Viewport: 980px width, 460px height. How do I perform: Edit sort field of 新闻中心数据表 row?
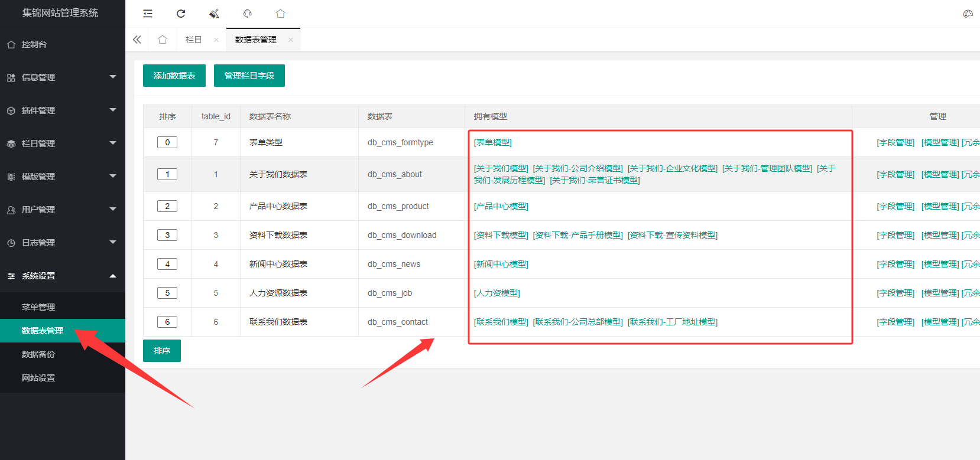pos(167,264)
